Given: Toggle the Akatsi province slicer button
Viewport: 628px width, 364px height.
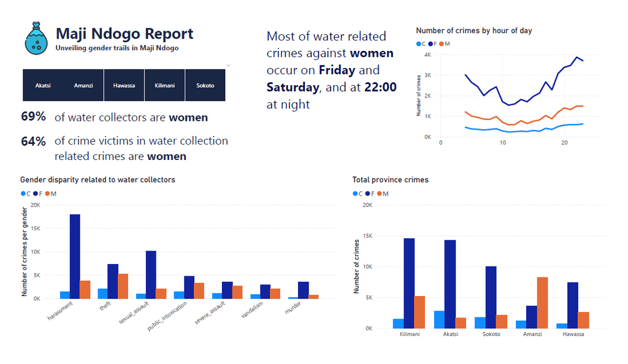Looking at the screenshot, I should pos(43,85).
